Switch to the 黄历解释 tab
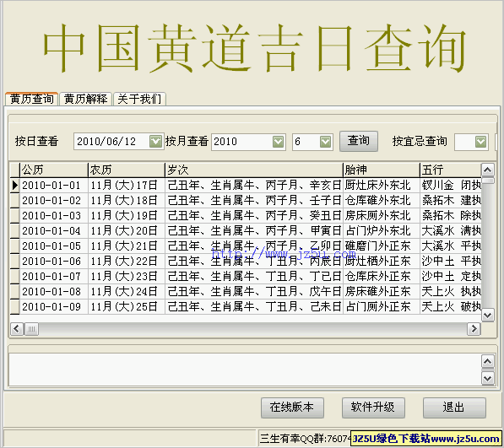Viewport: 504px width, 448px height. (85, 99)
